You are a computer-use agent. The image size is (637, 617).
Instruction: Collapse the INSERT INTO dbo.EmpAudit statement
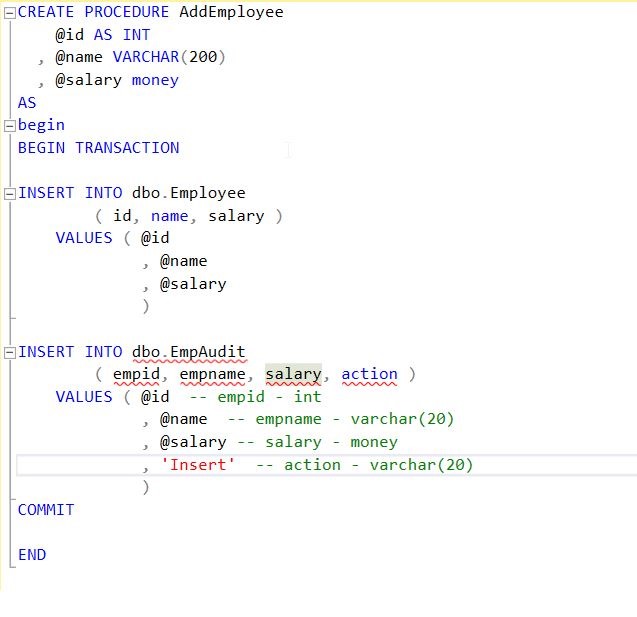click(x=10, y=352)
